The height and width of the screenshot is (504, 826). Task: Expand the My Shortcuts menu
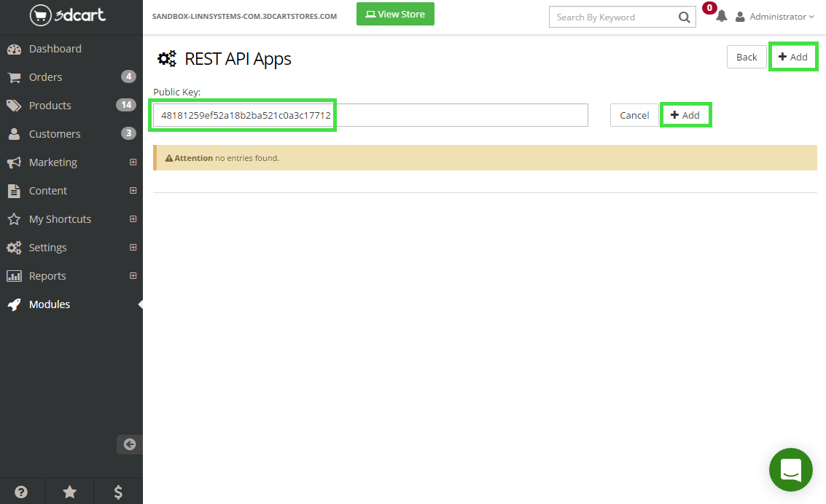click(133, 219)
